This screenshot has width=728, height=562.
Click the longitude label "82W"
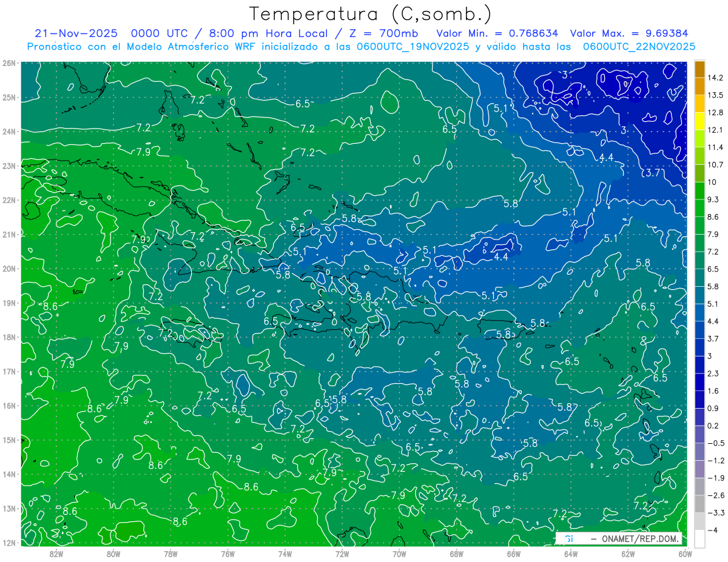pos(56,553)
